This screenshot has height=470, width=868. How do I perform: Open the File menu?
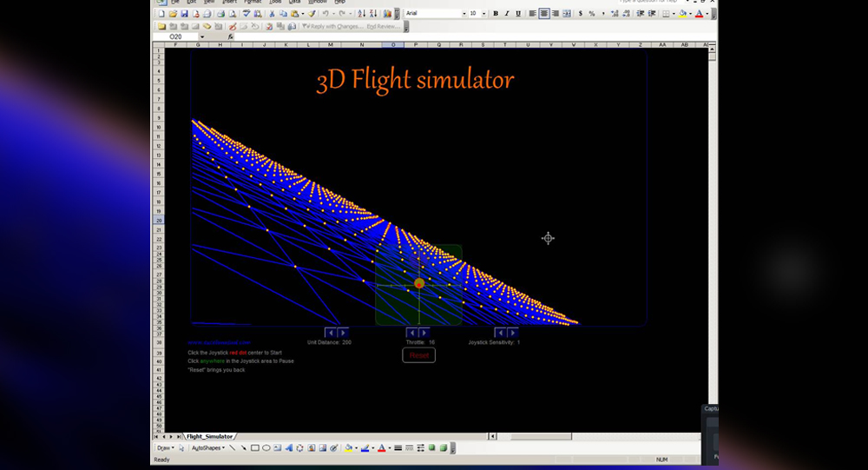coord(175,2)
